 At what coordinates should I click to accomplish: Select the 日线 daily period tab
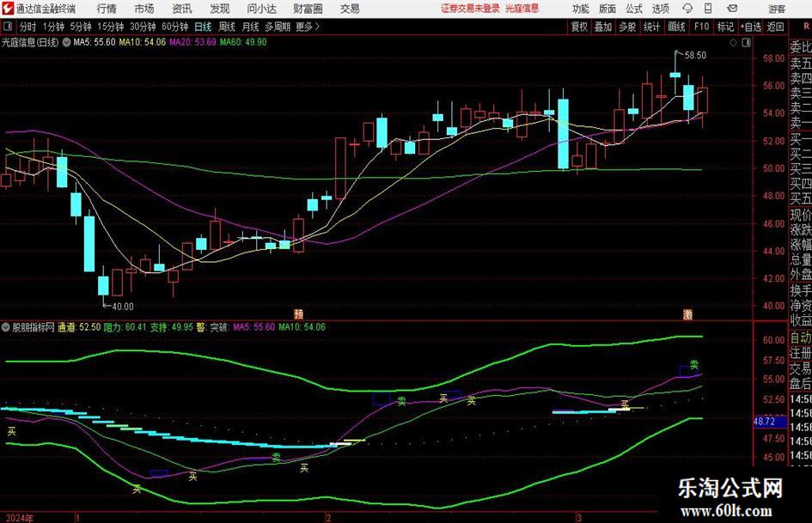click(203, 27)
